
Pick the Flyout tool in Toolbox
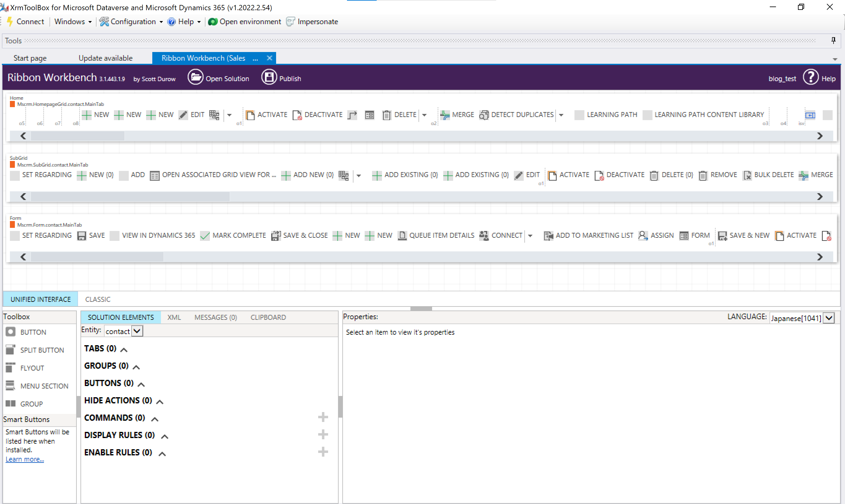[25, 368]
